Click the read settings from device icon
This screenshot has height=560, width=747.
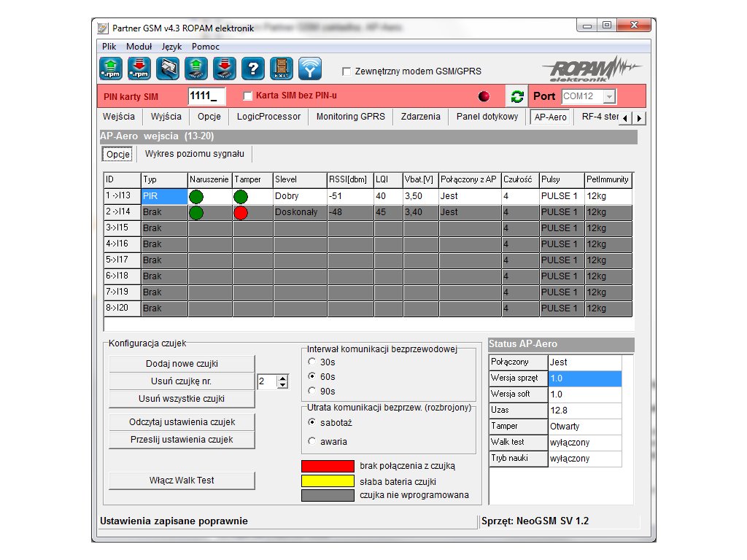click(196, 68)
